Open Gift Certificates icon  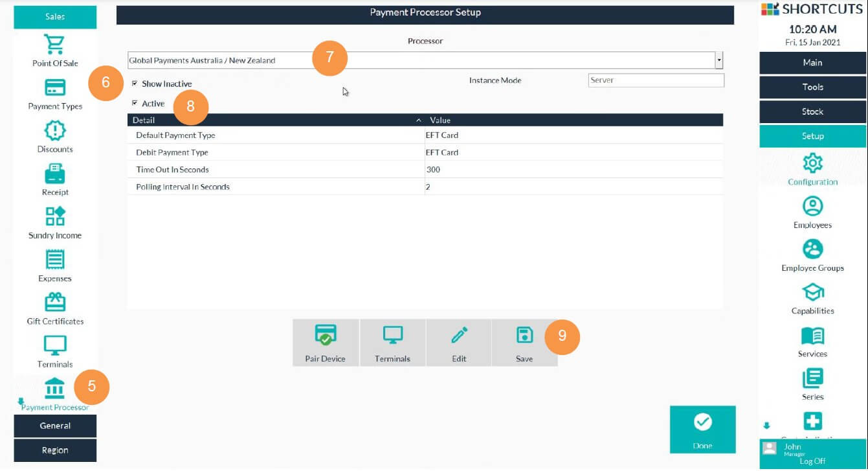tap(55, 303)
